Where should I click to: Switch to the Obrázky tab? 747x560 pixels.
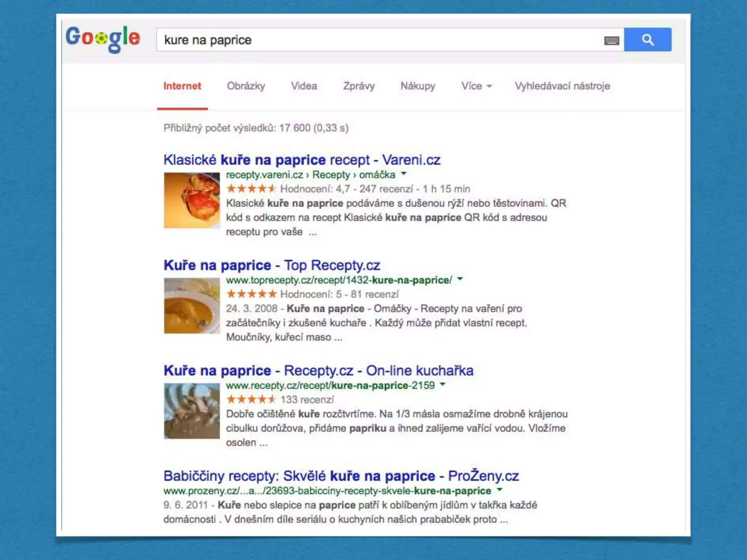pos(246,86)
